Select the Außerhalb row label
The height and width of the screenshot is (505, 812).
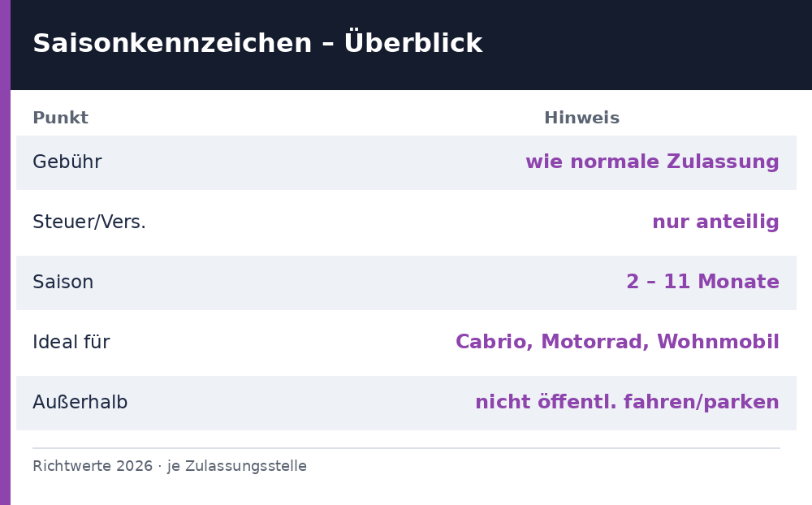click(x=80, y=402)
